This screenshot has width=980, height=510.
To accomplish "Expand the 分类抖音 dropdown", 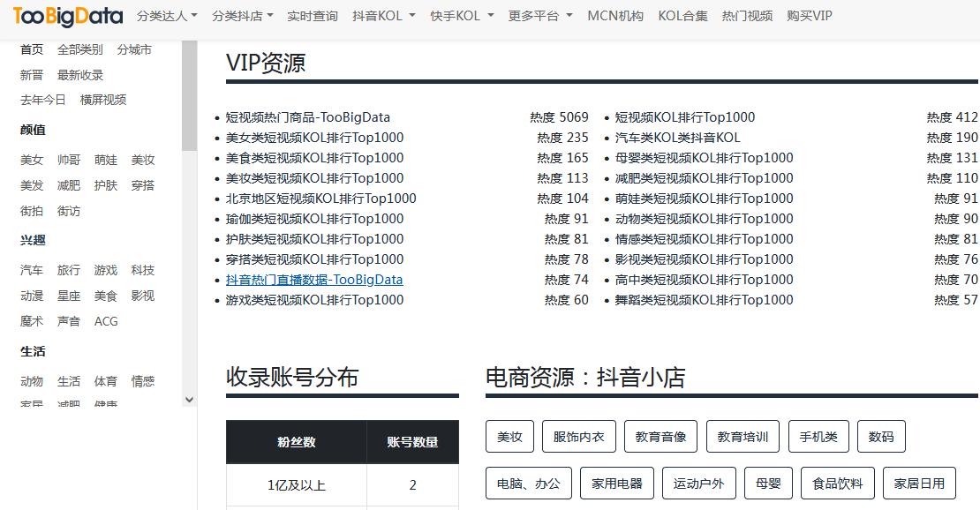I will (244, 15).
